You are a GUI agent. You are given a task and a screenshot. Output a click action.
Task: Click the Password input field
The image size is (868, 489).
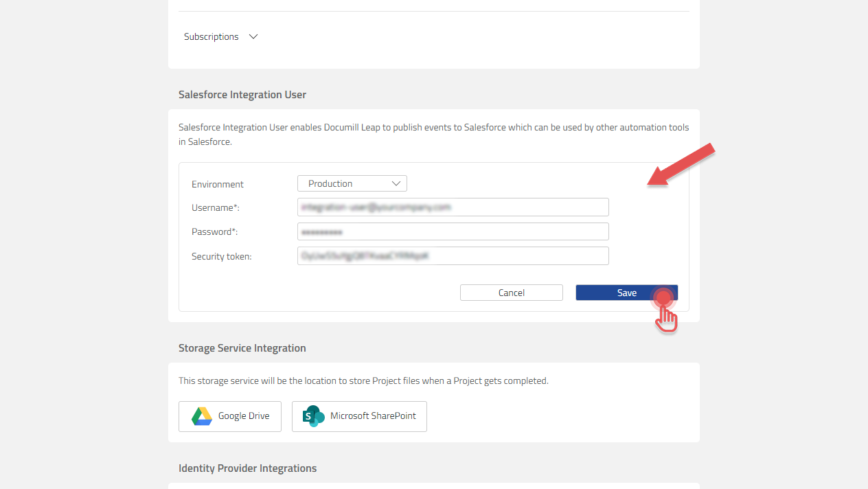pos(453,231)
